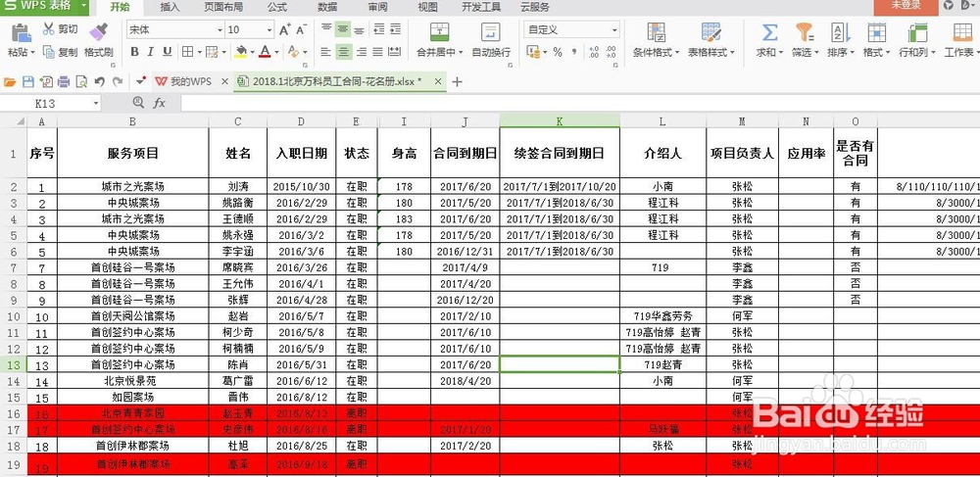The height and width of the screenshot is (477, 980).
Task: Toggle middle vertical alignment
Action: click(342, 28)
